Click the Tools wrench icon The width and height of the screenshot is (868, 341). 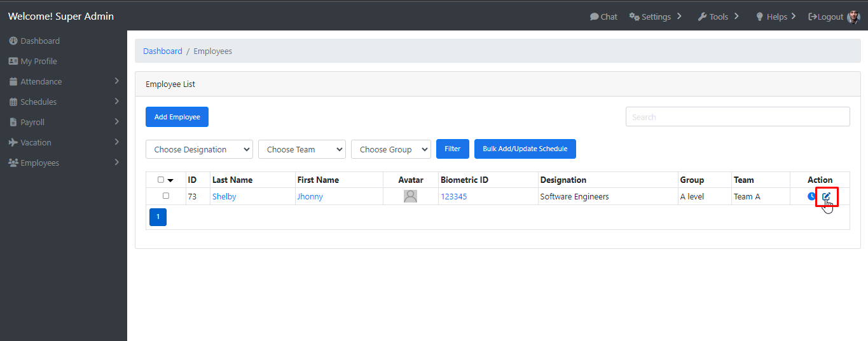(702, 17)
